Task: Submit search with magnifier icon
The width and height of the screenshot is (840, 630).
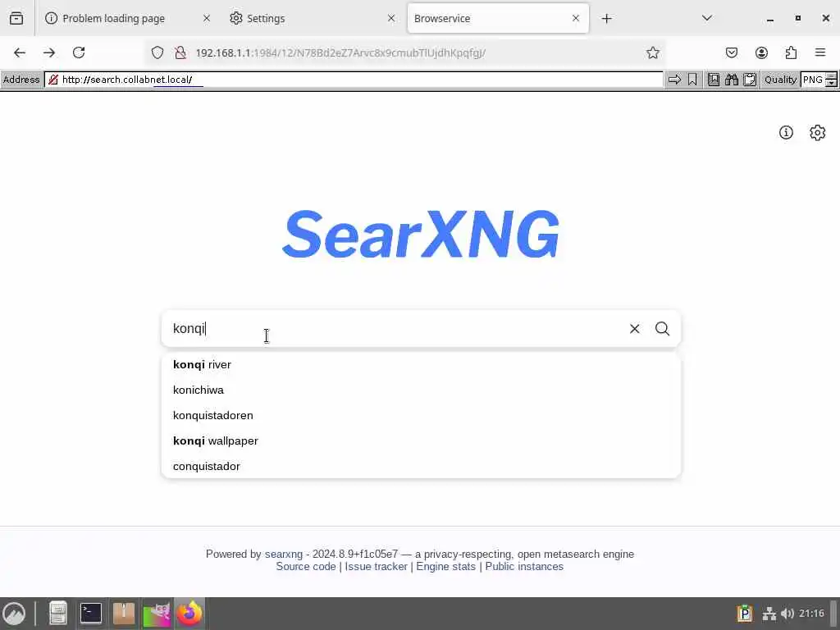Action: tap(662, 328)
